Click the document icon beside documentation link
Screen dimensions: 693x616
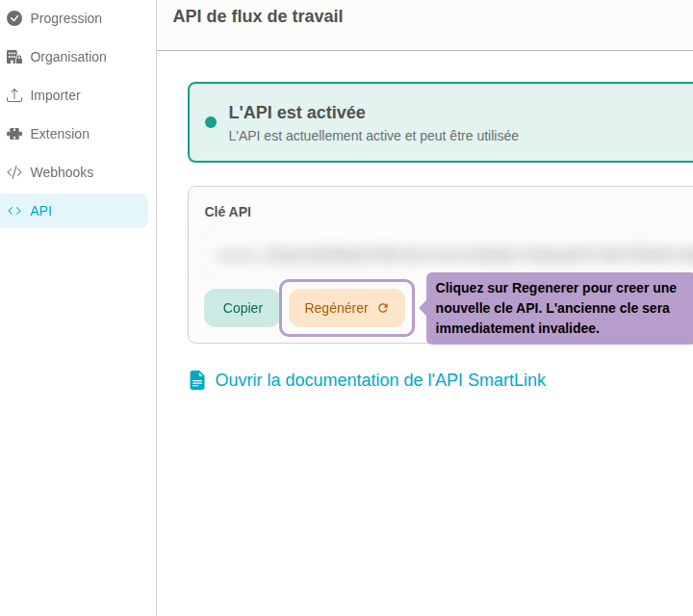click(197, 380)
